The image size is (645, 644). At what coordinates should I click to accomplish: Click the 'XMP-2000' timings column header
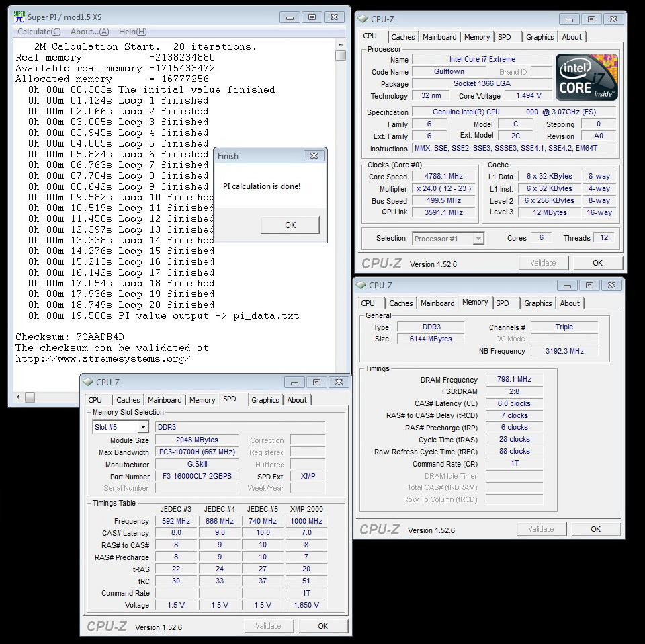[306, 509]
